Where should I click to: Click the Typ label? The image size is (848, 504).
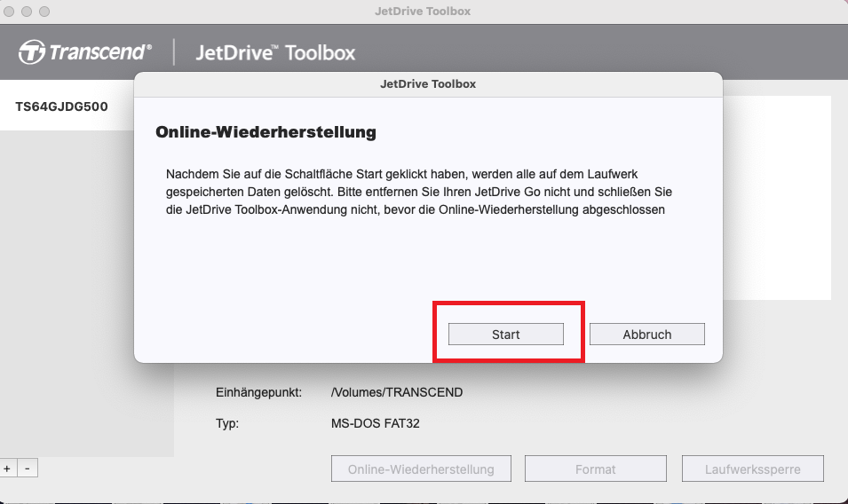pos(227,423)
